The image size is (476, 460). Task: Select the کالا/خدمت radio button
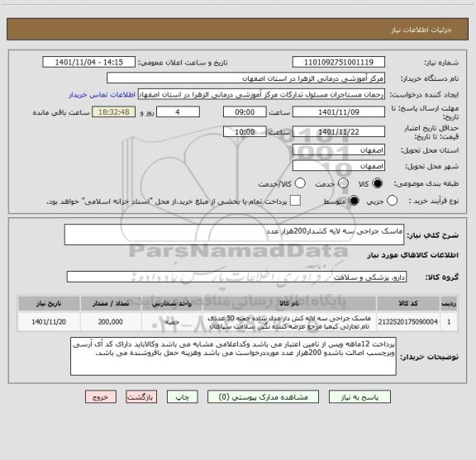[x=300, y=183]
